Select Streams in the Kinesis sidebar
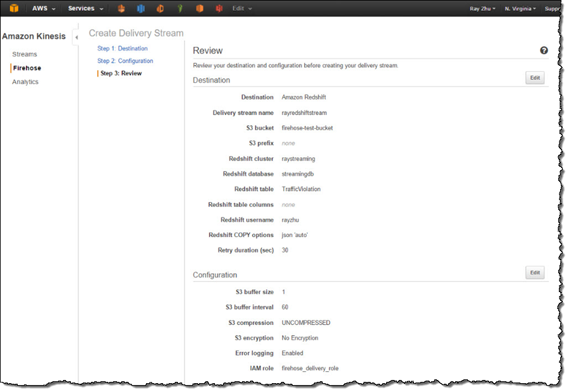Viewport: 569px width, 392px height. 25,54
